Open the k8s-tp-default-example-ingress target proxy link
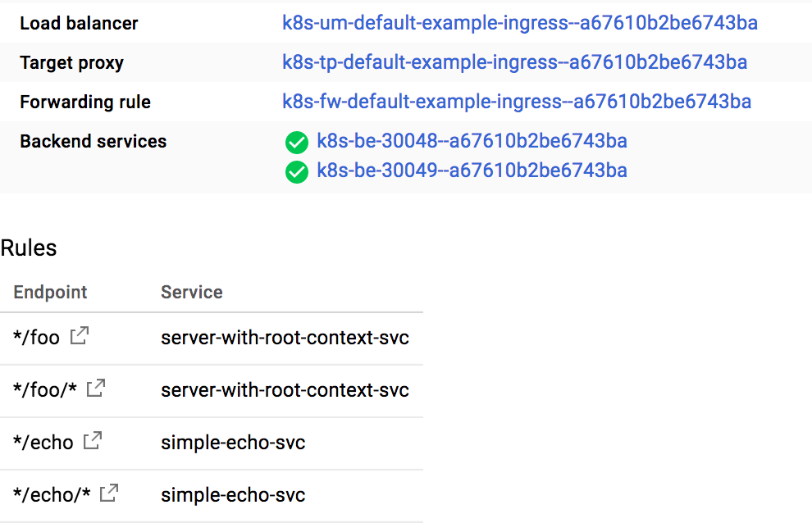This screenshot has width=812, height=523. click(x=515, y=62)
